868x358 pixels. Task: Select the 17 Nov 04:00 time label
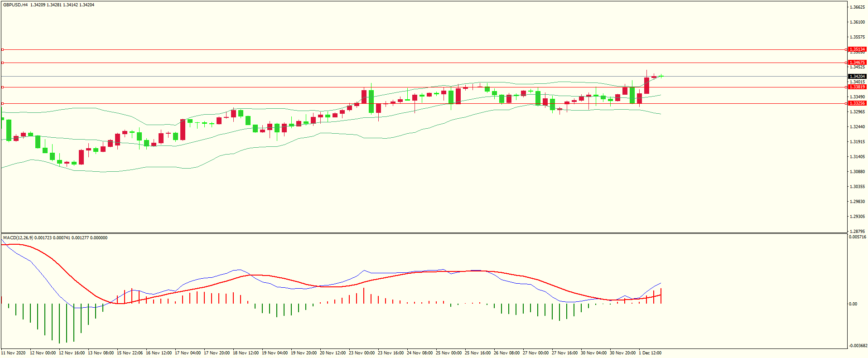(x=188, y=353)
